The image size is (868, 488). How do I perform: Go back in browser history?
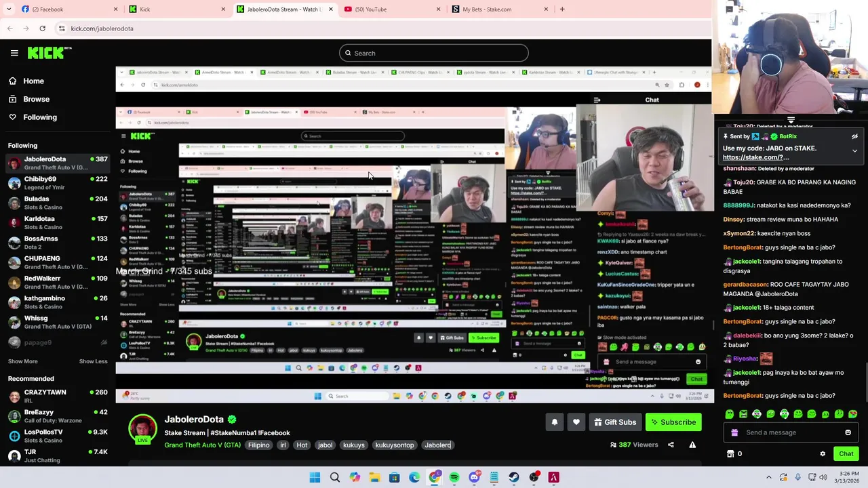(x=10, y=28)
